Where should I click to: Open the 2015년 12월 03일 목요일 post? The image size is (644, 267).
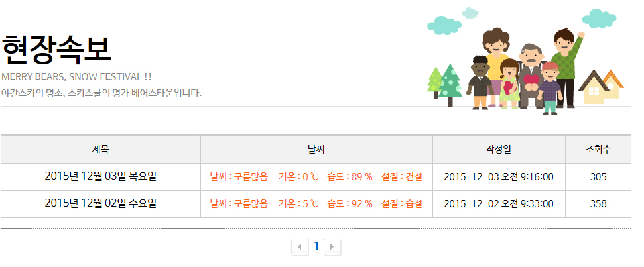tap(101, 176)
